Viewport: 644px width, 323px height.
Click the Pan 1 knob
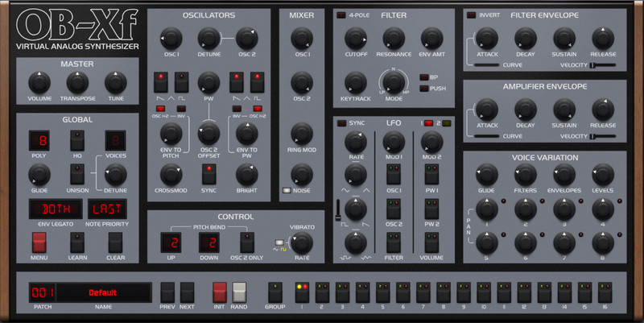[x=487, y=209]
